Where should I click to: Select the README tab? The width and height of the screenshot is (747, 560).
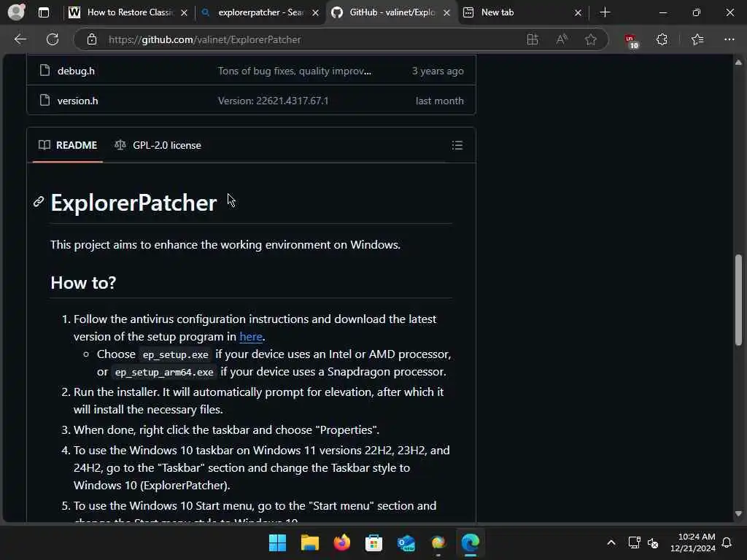click(x=68, y=145)
